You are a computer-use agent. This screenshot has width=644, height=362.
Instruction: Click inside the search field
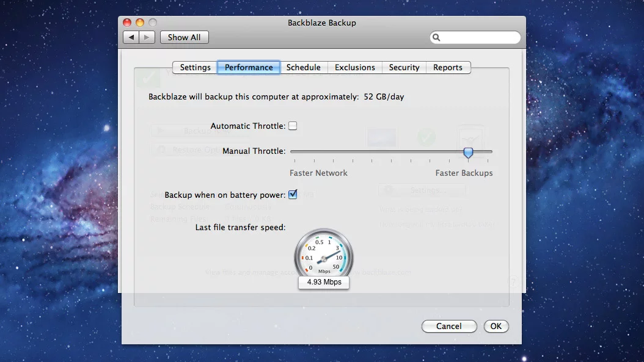[477, 37]
